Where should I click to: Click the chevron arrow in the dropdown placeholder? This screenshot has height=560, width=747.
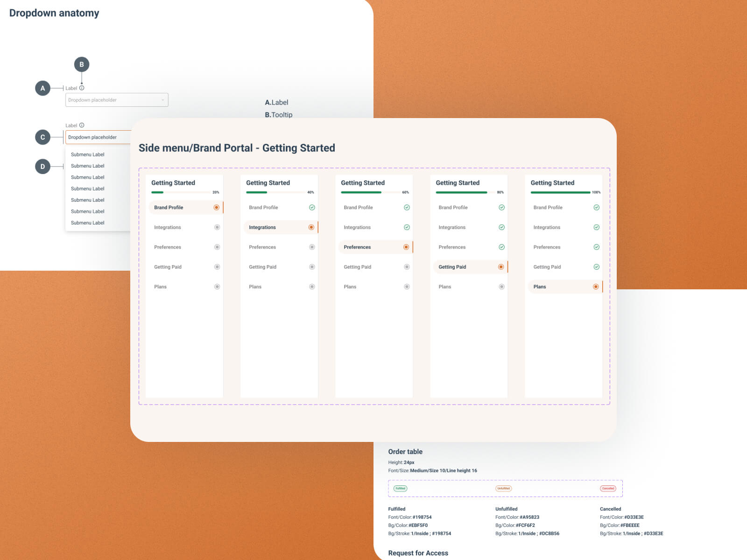[x=161, y=100]
